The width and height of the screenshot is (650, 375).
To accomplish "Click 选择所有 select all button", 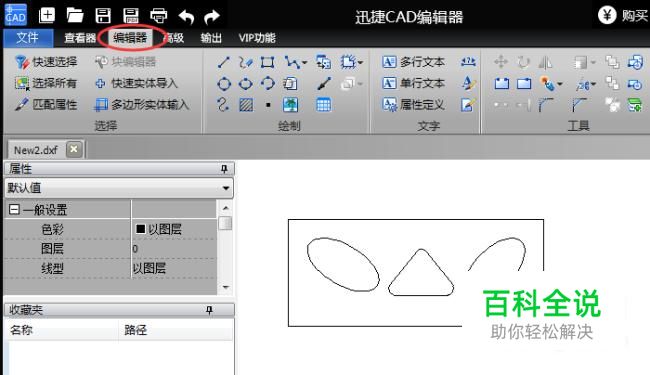I will click(x=46, y=83).
